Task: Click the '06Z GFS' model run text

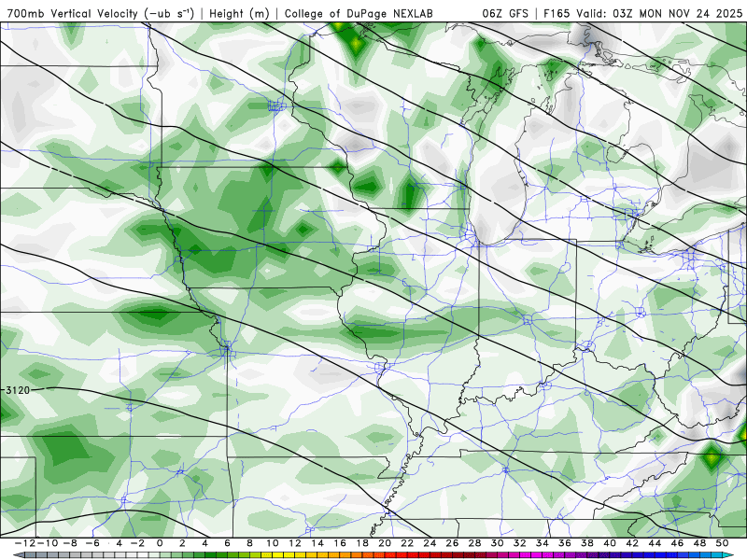Action: pos(505,13)
